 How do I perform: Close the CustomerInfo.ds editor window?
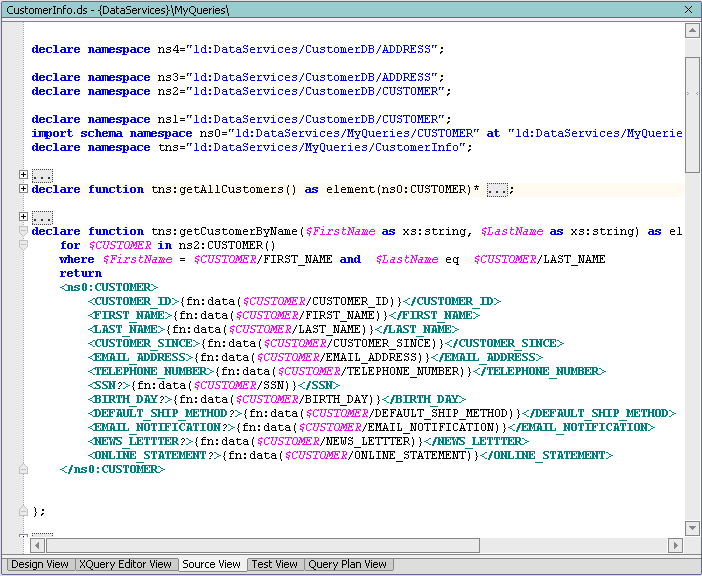click(688, 9)
